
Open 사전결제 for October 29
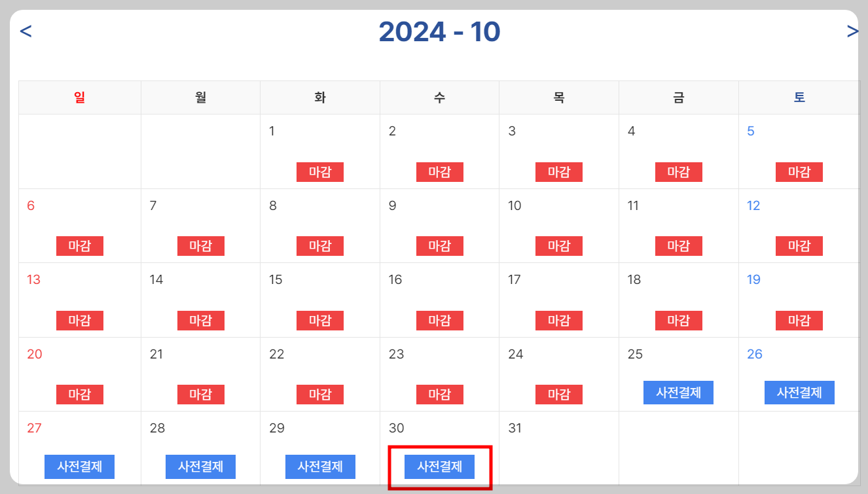pos(320,467)
